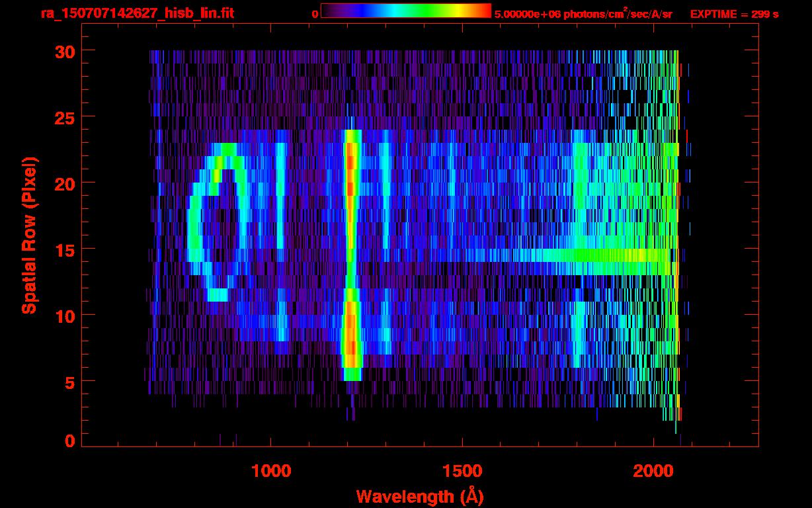812x508 pixels.
Task: Click the 1000 wavelength tick label
Action: click(271, 471)
